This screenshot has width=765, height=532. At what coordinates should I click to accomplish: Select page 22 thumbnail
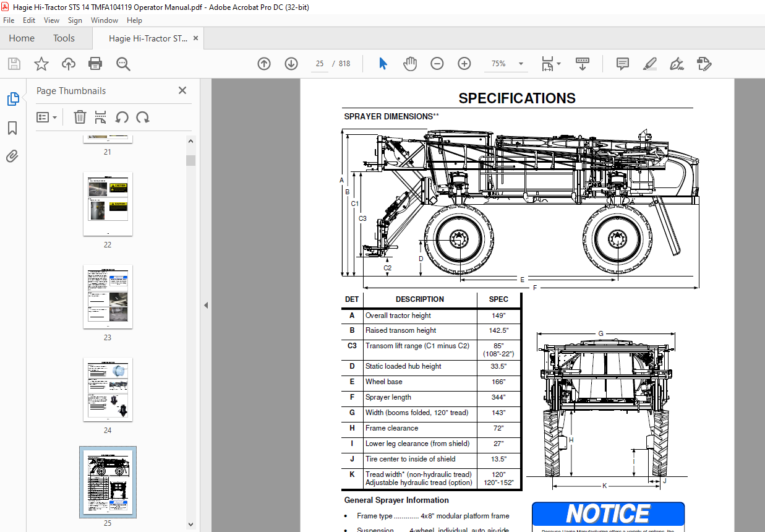coord(108,204)
